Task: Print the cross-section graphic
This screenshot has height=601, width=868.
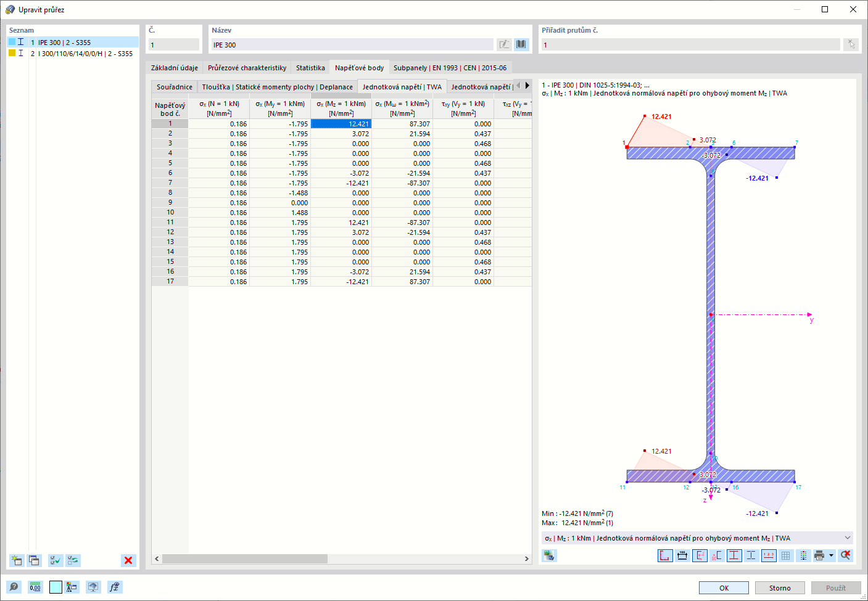Action: click(x=819, y=555)
